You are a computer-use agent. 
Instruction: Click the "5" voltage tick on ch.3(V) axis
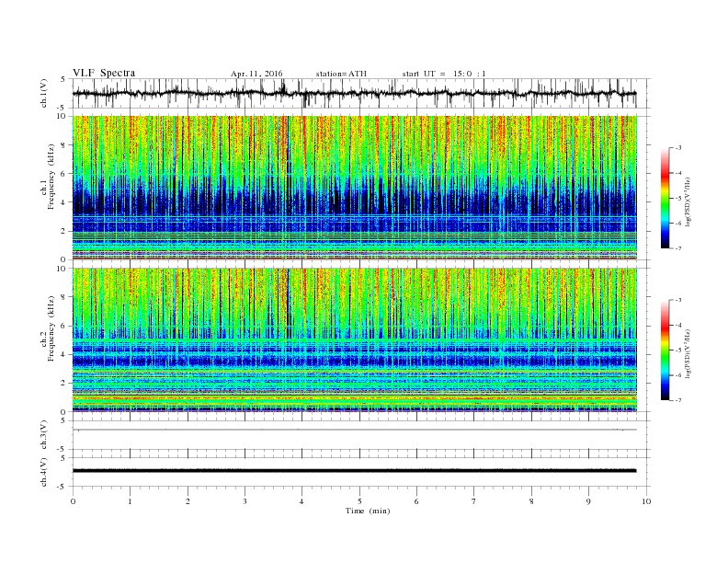[63, 420]
